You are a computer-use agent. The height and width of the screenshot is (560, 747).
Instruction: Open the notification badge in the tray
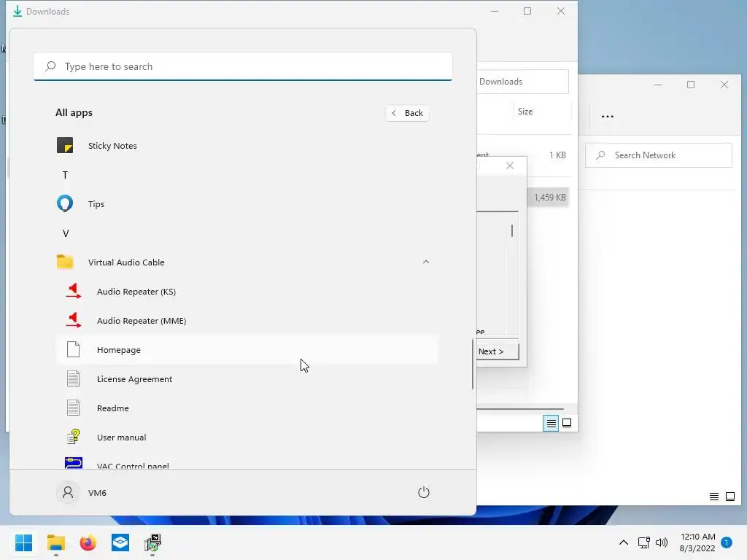click(727, 542)
